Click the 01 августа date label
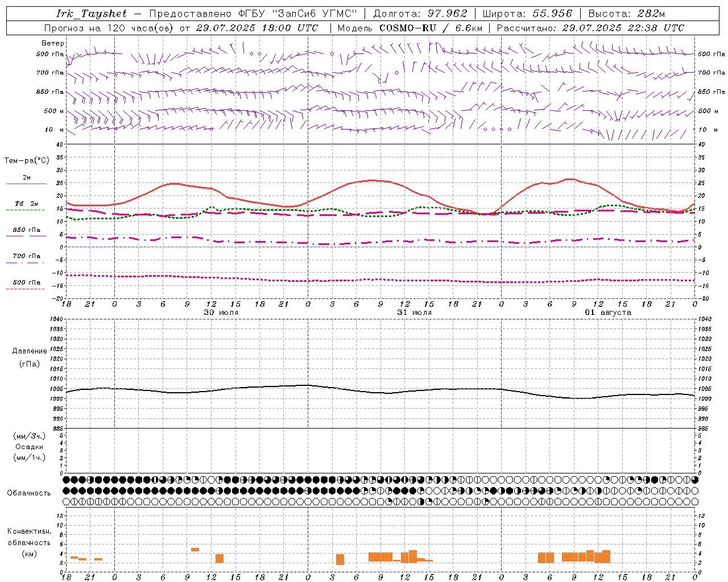The width and height of the screenshot is (728, 582). 608,313
